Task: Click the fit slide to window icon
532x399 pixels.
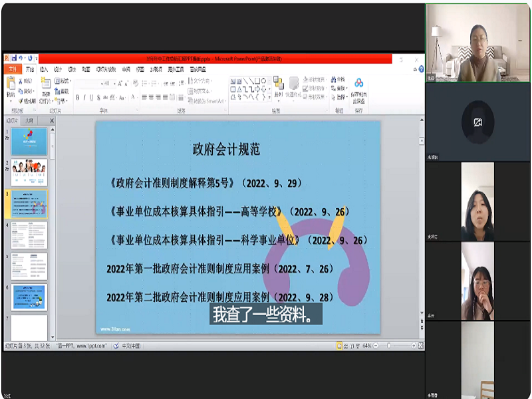Action: [421, 346]
